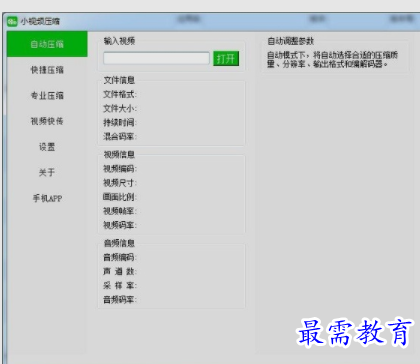
Task: Select the 文件格式 label
Action: 120,94
